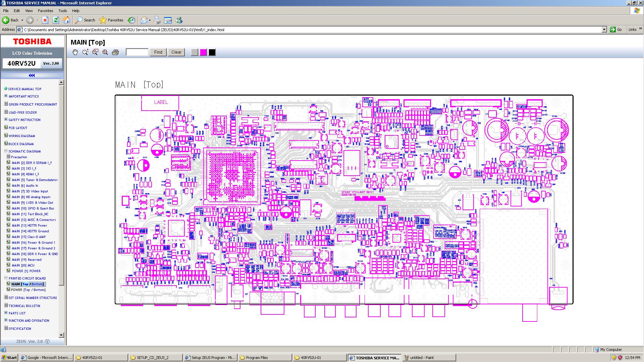Viewport: 644px width, 362px height.
Task: Open MAIN [15] Class-D AMP schematic
Action: tap(29, 237)
